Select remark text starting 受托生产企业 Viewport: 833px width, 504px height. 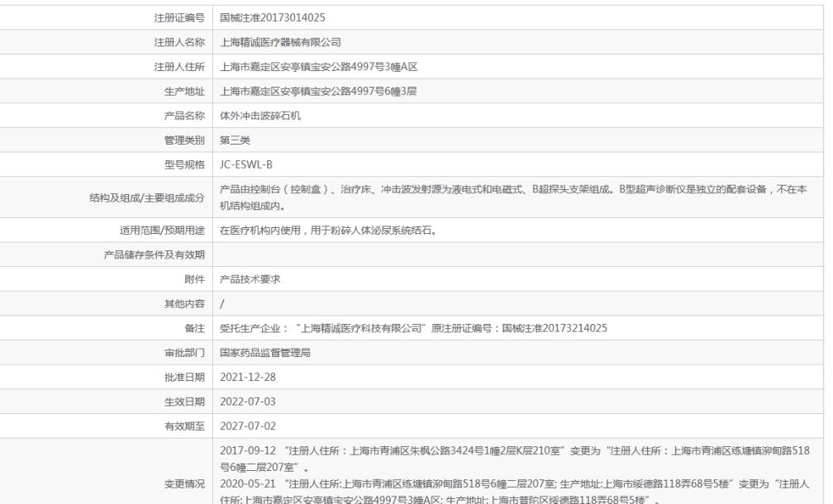point(413,328)
